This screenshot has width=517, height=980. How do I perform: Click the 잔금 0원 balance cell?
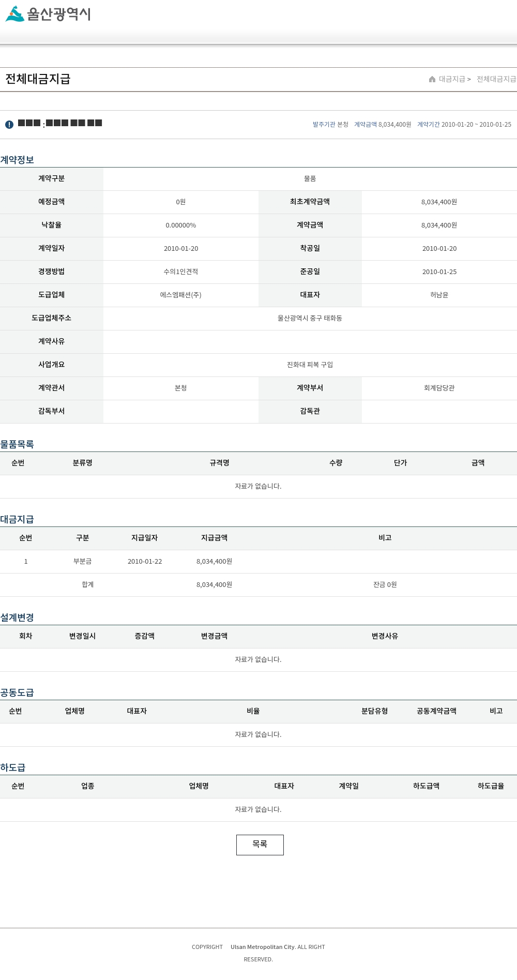[x=385, y=585]
